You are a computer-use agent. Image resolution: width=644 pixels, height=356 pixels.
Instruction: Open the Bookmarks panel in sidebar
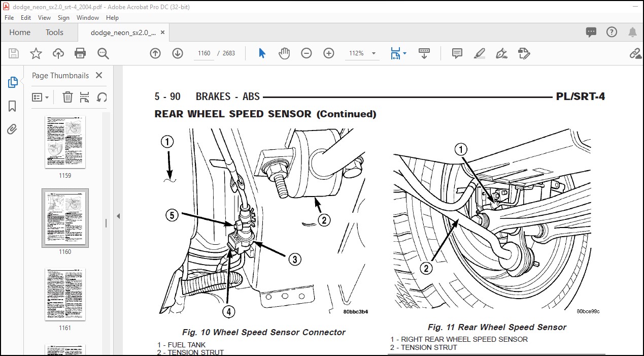[x=13, y=106]
